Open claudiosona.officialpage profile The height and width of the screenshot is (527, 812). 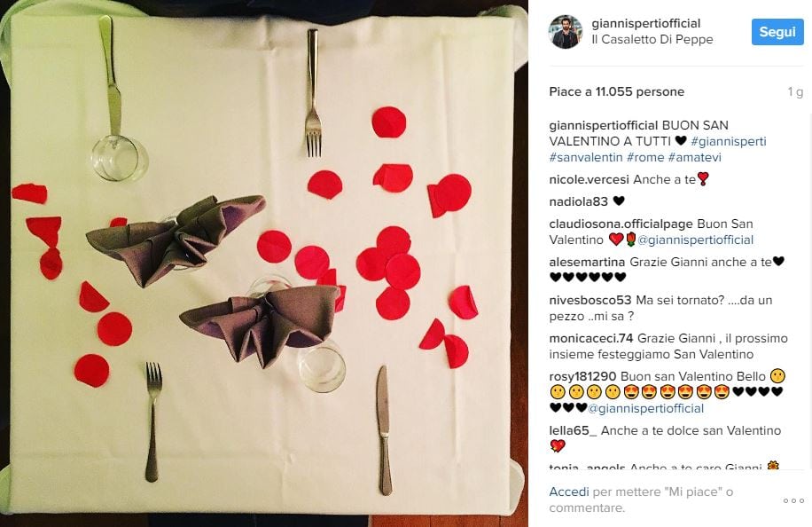tap(621, 224)
